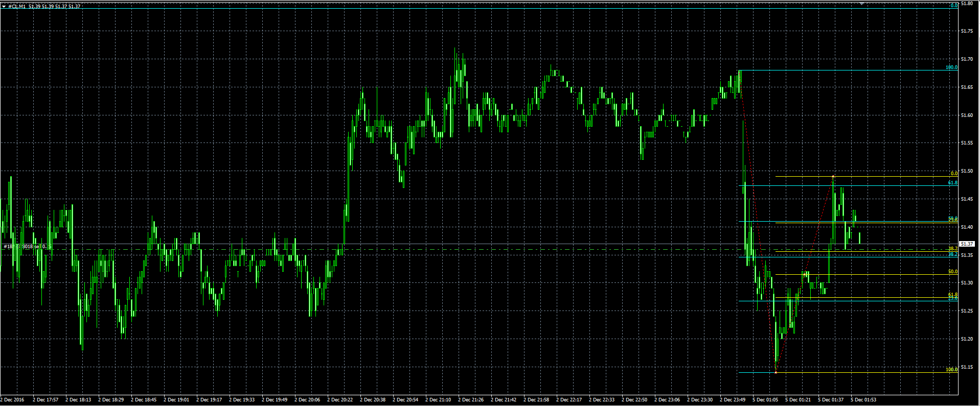Click the '2 Dec 21:10' time label
The height and width of the screenshot is (406, 980).
click(438, 400)
